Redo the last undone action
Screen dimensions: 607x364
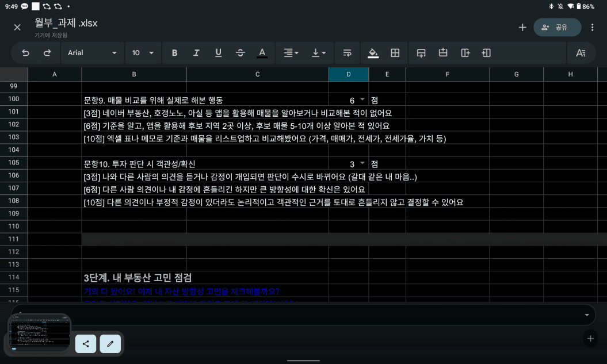(47, 53)
